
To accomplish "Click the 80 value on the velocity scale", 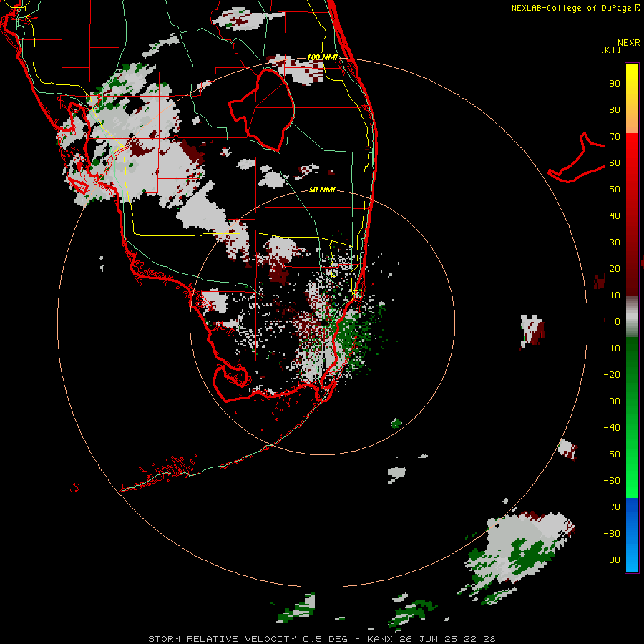I will tap(615, 109).
